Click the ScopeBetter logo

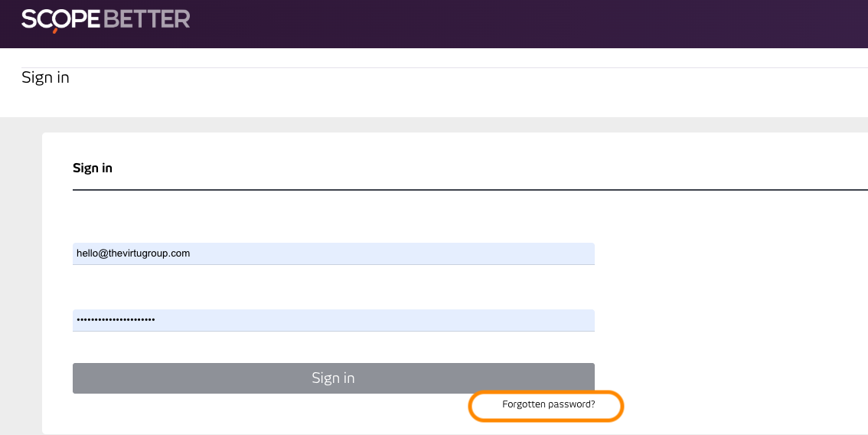point(106,19)
